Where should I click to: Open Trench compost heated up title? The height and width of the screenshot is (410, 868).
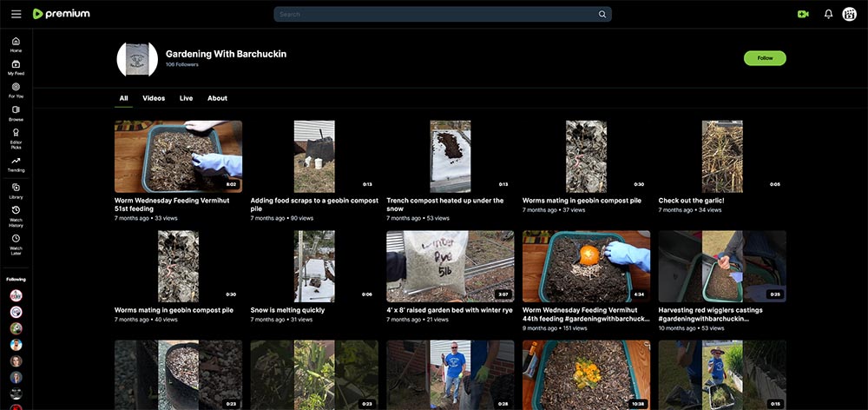click(x=445, y=204)
